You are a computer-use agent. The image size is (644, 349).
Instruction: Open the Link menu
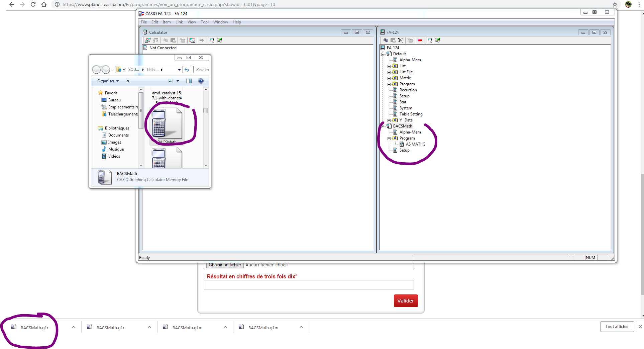click(x=179, y=22)
